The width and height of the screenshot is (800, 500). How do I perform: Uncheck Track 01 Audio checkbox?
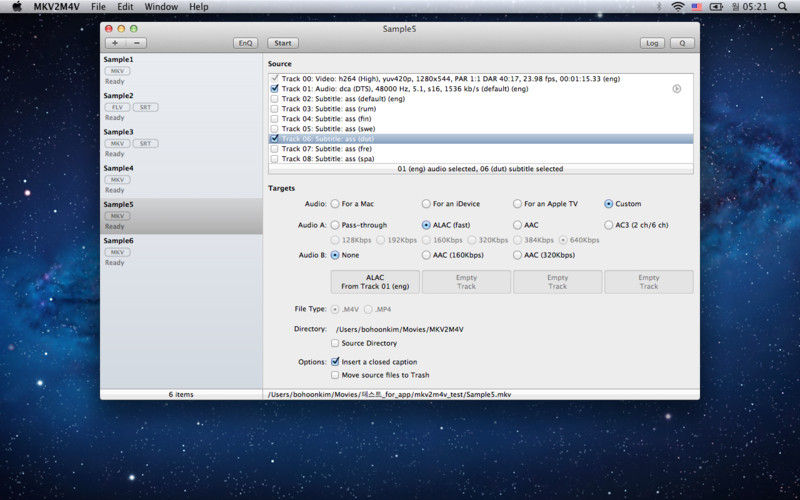click(274, 89)
